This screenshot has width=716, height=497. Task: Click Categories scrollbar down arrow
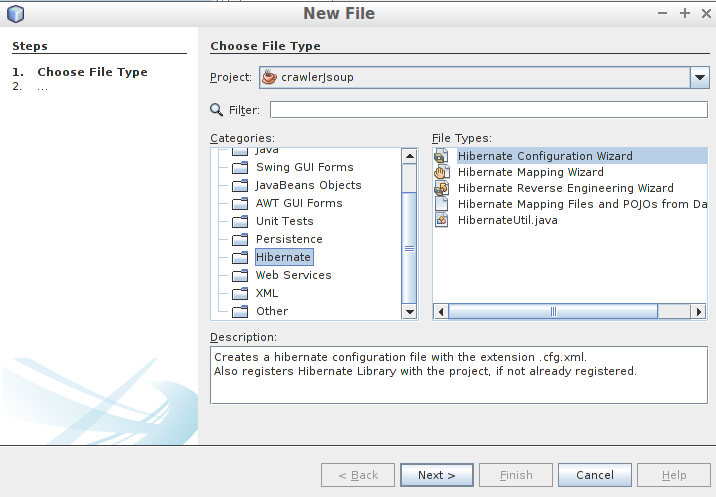point(410,312)
